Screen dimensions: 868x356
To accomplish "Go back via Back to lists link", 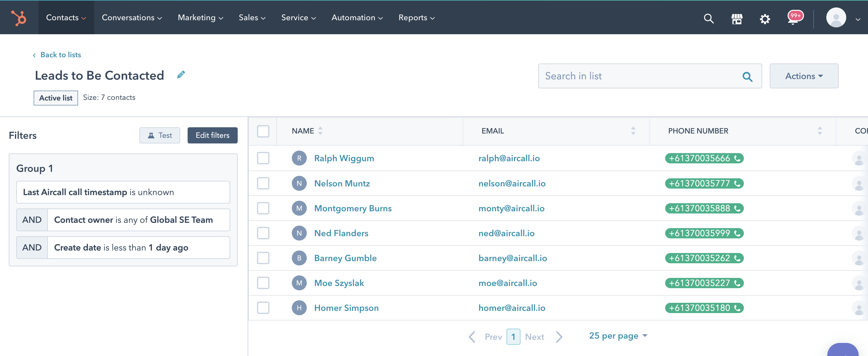I will pos(60,55).
